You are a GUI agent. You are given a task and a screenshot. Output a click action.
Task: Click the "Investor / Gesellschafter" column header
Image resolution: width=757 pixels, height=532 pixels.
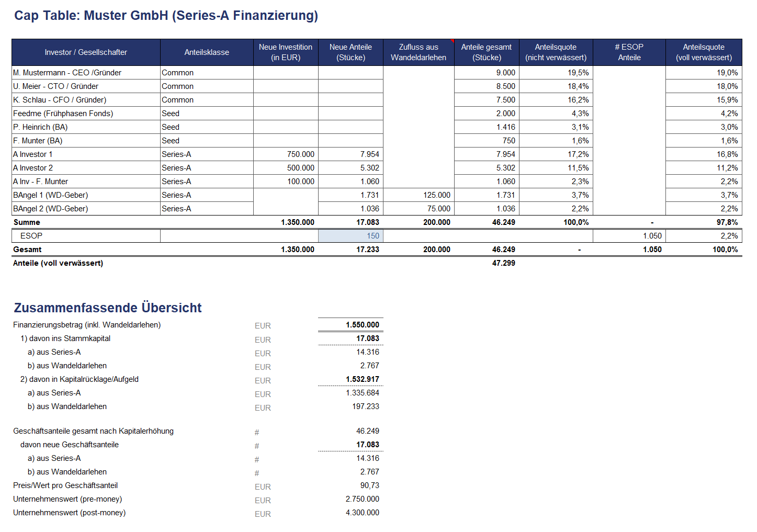pyautogui.click(x=86, y=52)
